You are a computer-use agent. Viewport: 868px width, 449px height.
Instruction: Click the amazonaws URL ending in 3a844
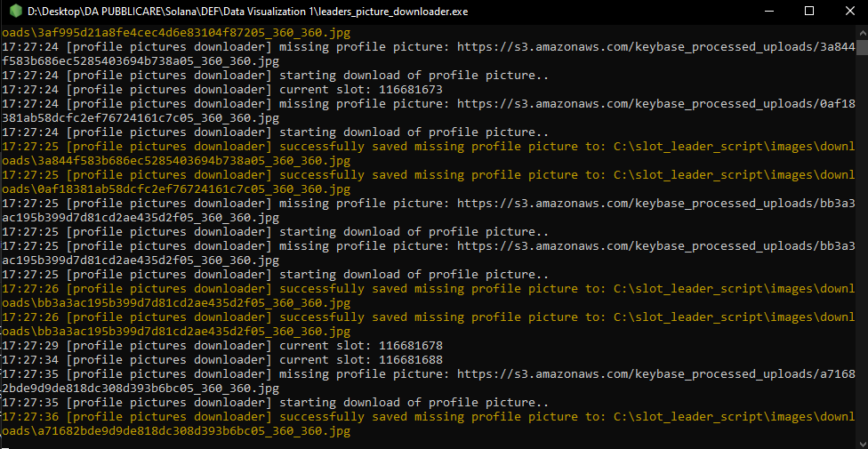(656, 47)
